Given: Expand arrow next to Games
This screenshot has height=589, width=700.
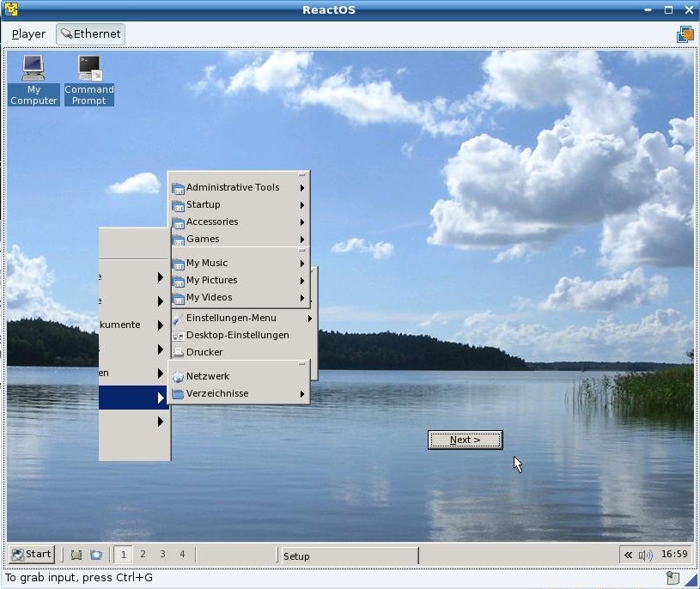Looking at the screenshot, I should pyautogui.click(x=302, y=240).
